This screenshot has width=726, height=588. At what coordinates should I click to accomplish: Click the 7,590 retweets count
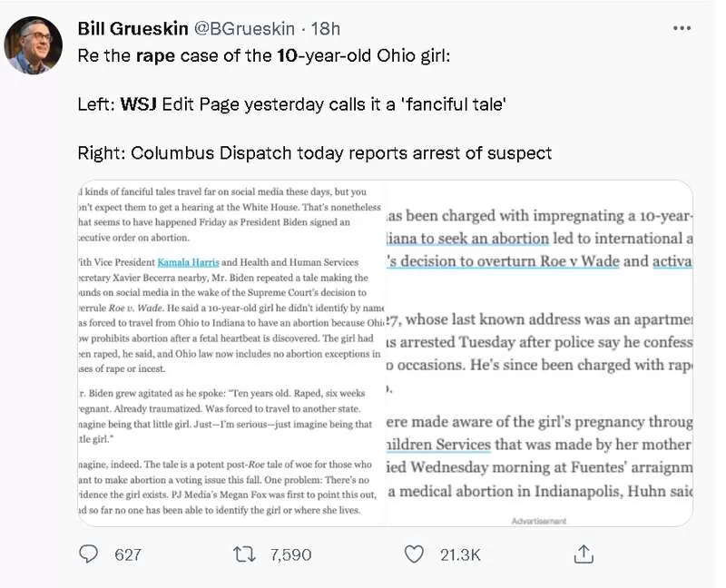pos(290,554)
